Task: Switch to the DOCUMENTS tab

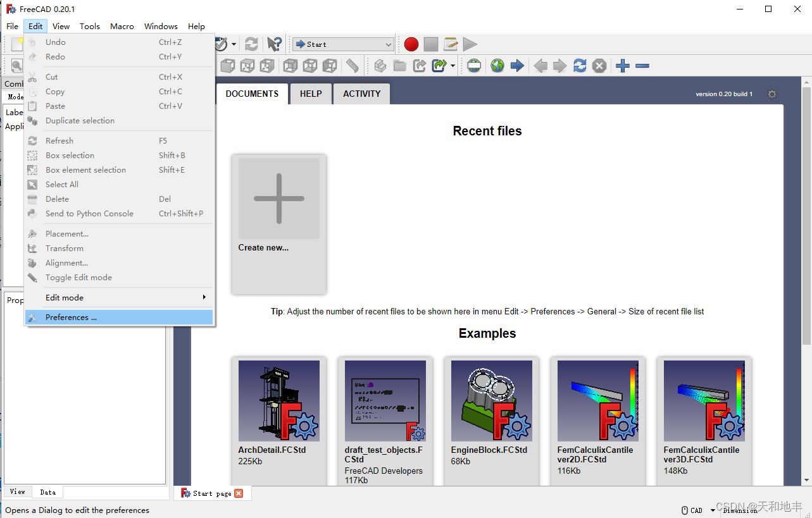Action: [x=252, y=94]
